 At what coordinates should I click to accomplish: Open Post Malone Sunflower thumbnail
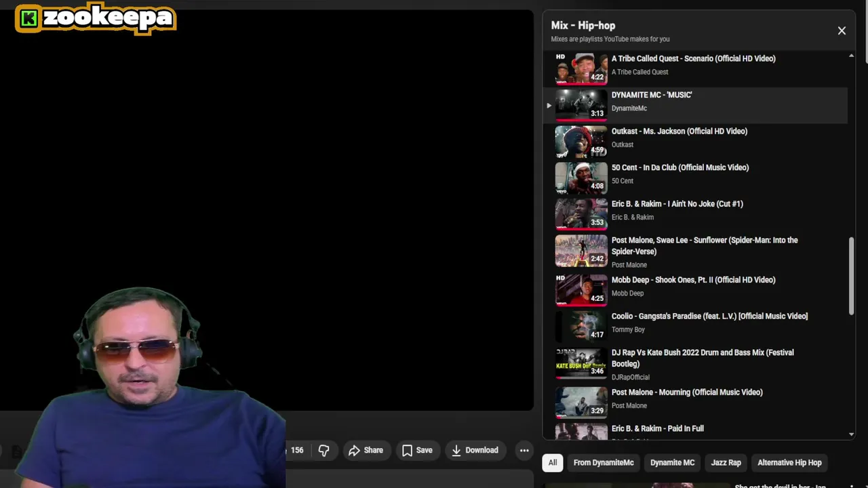pyautogui.click(x=581, y=250)
